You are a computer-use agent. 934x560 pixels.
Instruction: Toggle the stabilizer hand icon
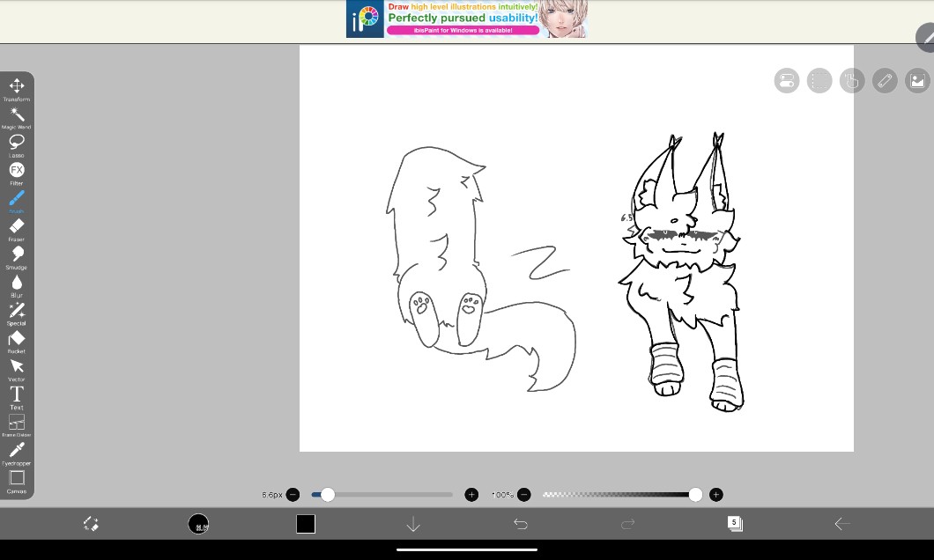point(851,81)
